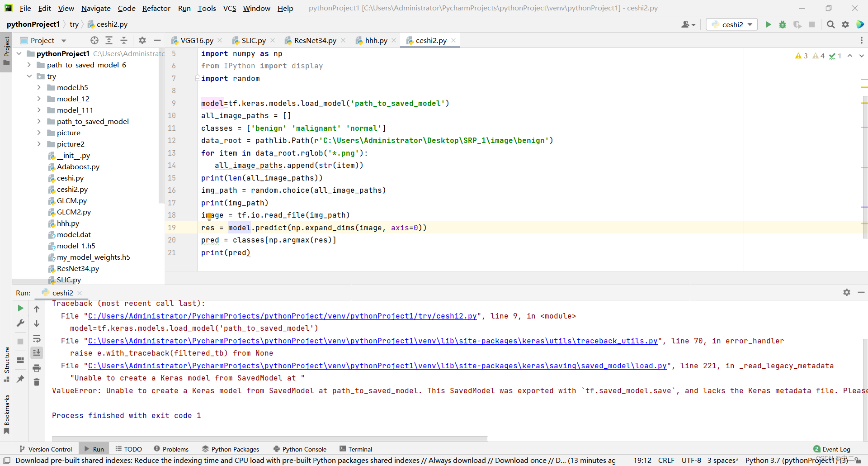Screen dimensions: 868x466
Task: Collapse all nodes in Project tree
Action: [x=123, y=40]
